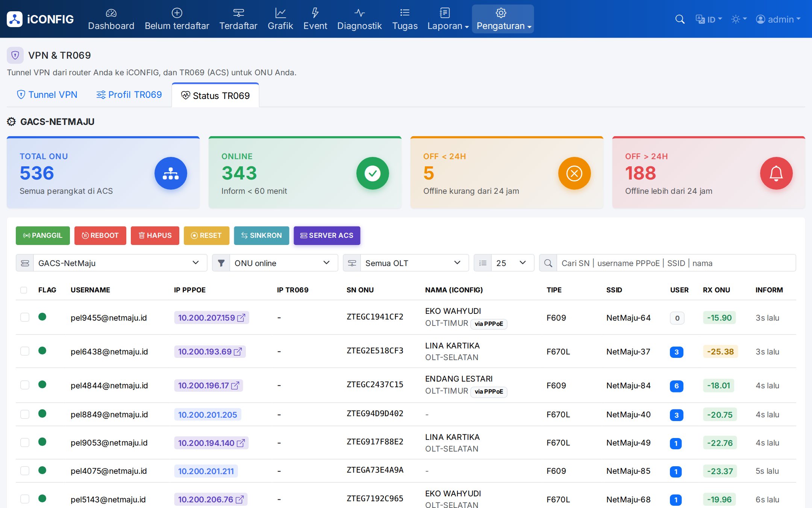Click the Total ONU network icon
This screenshot has height=508, width=812.
pyautogui.click(x=171, y=173)
